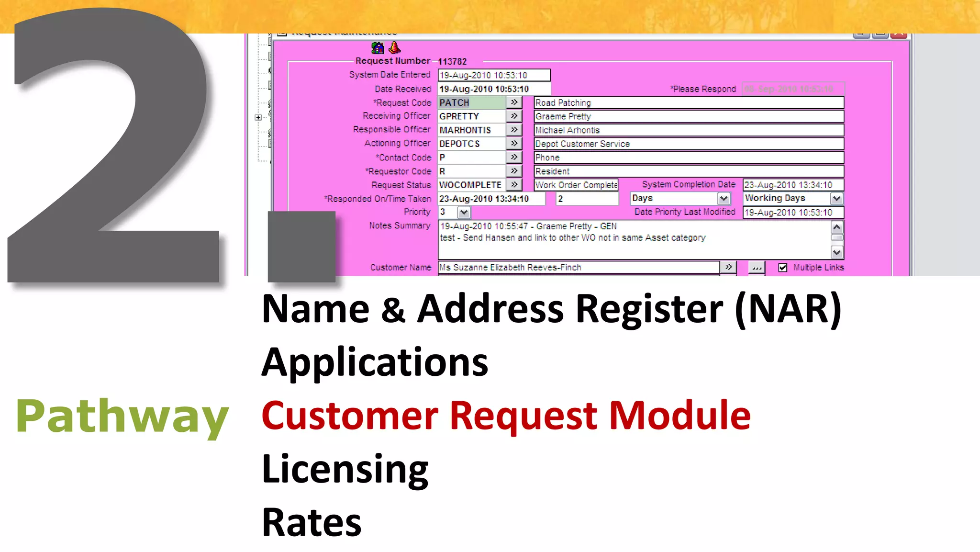980x552 pixels.
Task: Click 'Applications' slide text
Action: 375,363
